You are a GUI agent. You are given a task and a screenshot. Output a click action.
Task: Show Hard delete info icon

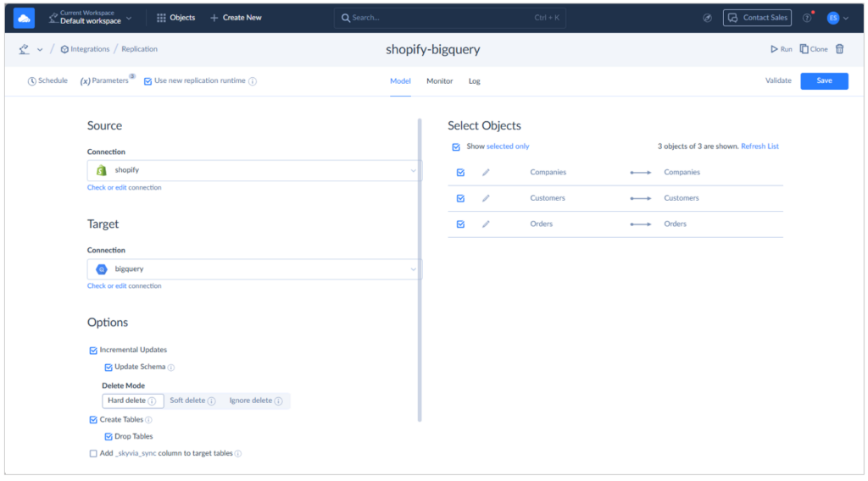[x=153, y=401]
